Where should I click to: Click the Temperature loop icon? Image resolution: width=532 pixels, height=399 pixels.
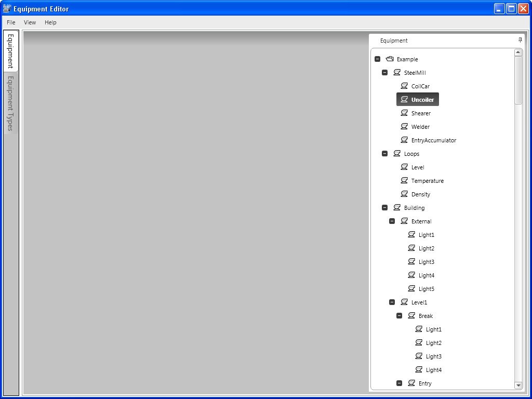[x=405, y=180]
